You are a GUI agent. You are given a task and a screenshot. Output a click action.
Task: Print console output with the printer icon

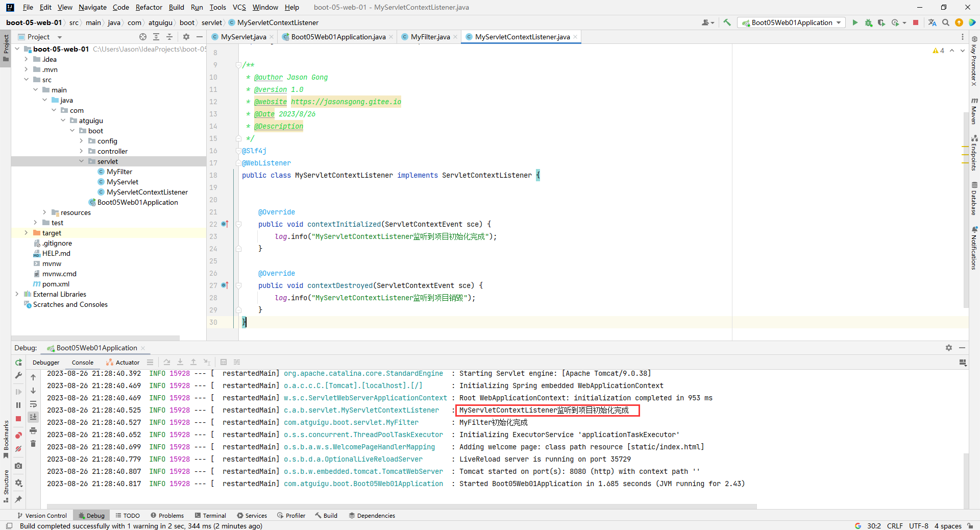tap(33, 430)
